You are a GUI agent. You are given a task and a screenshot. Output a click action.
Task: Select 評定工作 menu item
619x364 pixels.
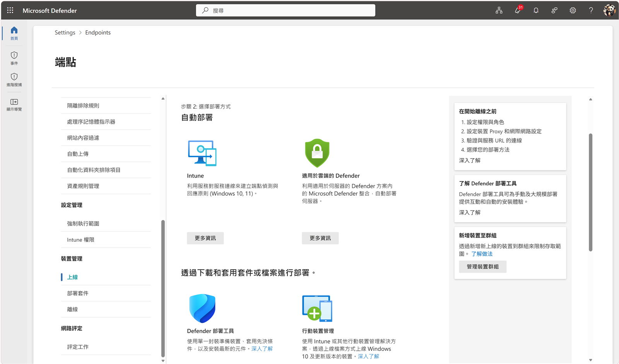click(106, 347)
